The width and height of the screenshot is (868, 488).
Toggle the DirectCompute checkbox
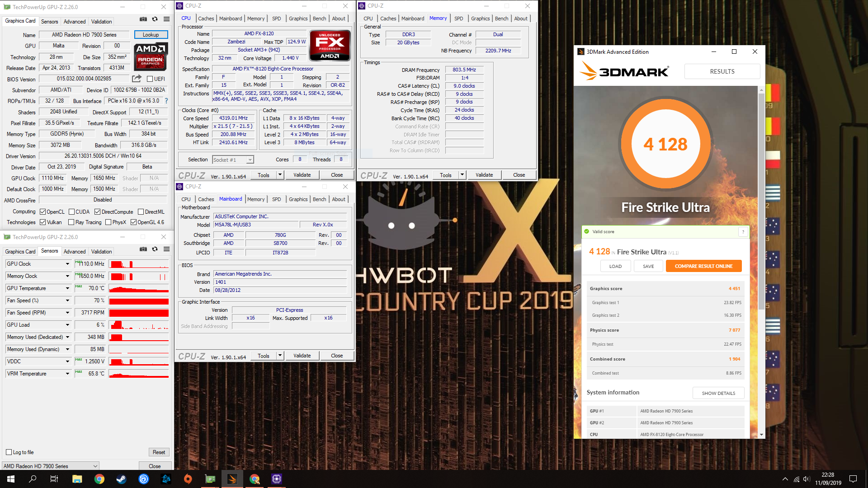(x=97, y=211)
